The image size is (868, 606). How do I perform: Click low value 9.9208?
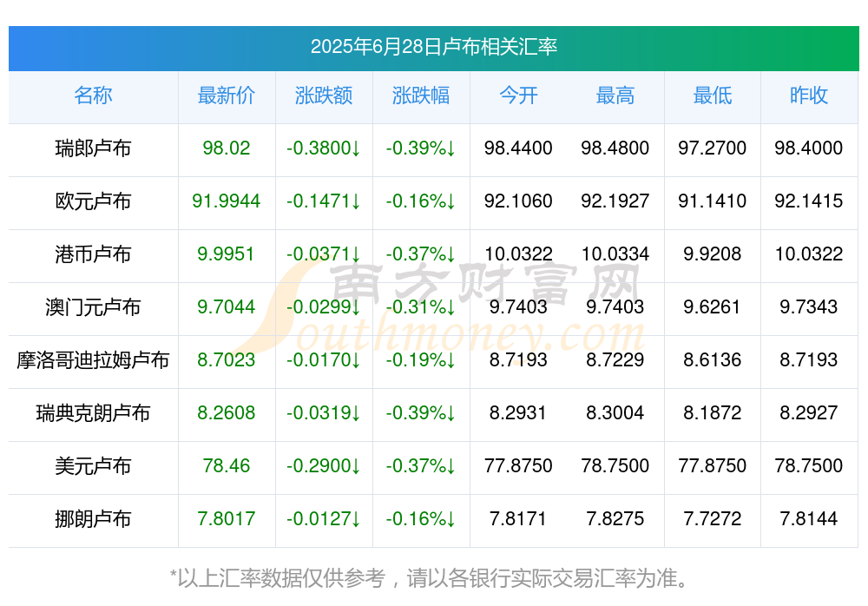[x=713, y=254]
